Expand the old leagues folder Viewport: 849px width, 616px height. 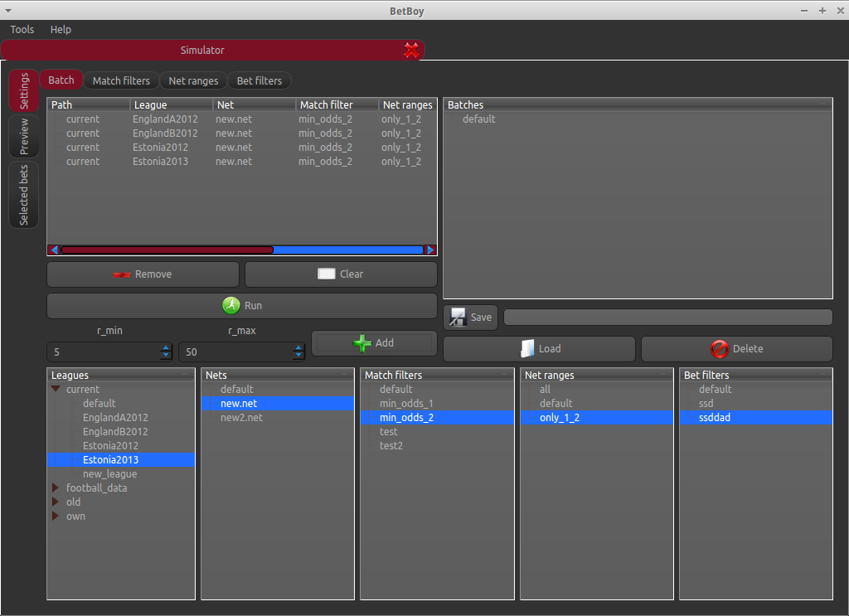56,502
